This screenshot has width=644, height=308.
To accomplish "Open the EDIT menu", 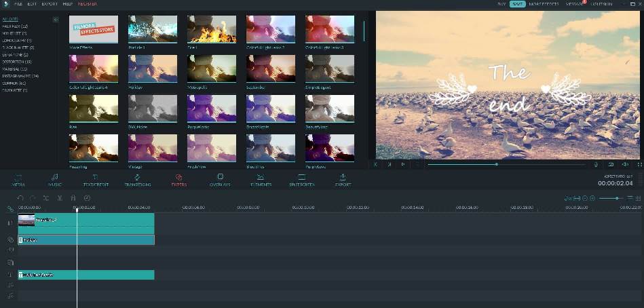I will tap(32, 3).
